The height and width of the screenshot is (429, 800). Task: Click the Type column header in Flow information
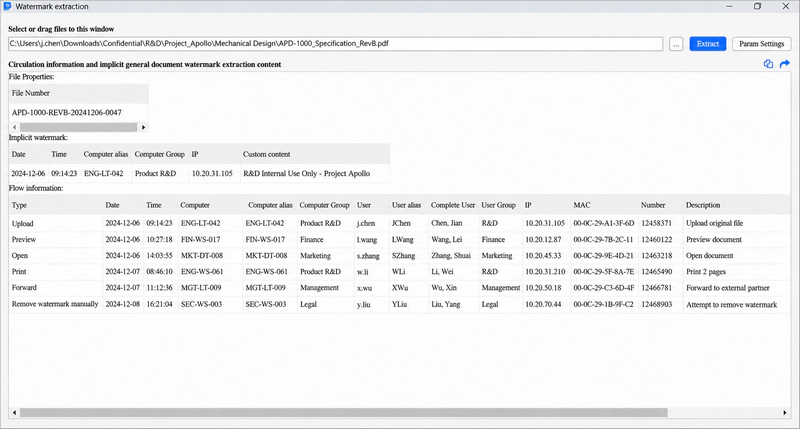pyautogui.click(x=19, y=205)
